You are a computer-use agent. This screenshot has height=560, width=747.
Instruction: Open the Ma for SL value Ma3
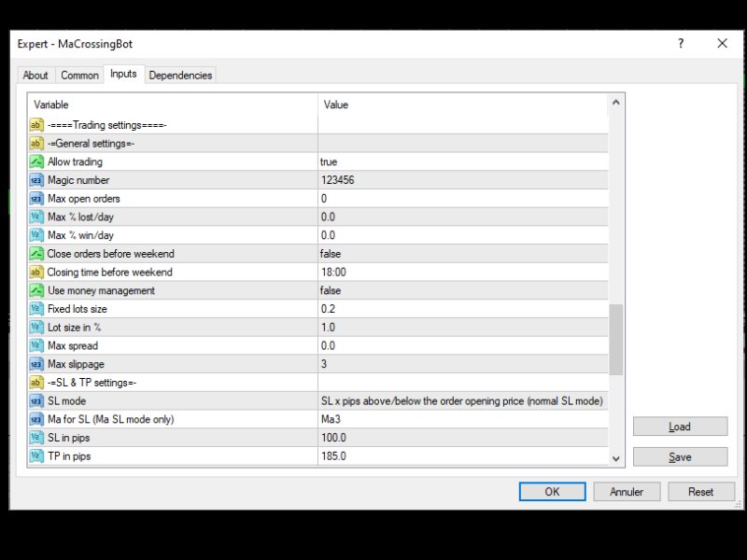[463, 419]
